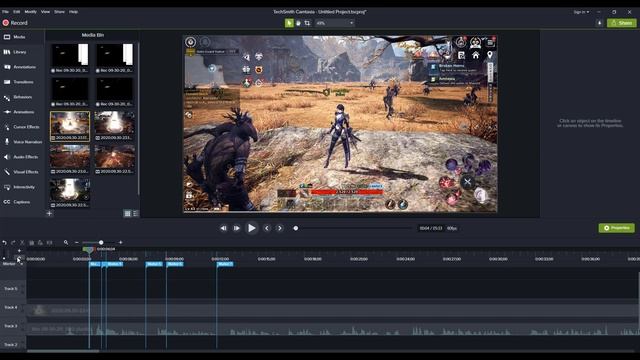This screenshot has height=360, width=640.
Task: Click the Media Bin vertical scrollbar
Action: pyautogui.click(x=139, y=118)
